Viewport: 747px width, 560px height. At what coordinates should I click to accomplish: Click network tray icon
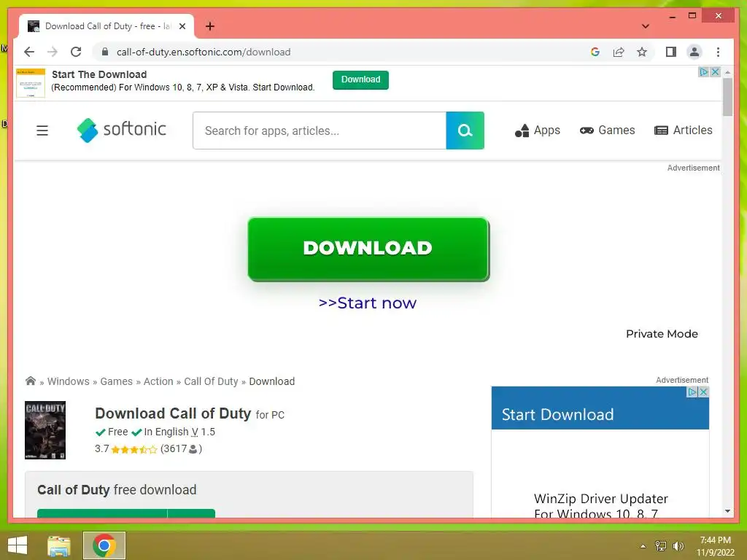661,546
